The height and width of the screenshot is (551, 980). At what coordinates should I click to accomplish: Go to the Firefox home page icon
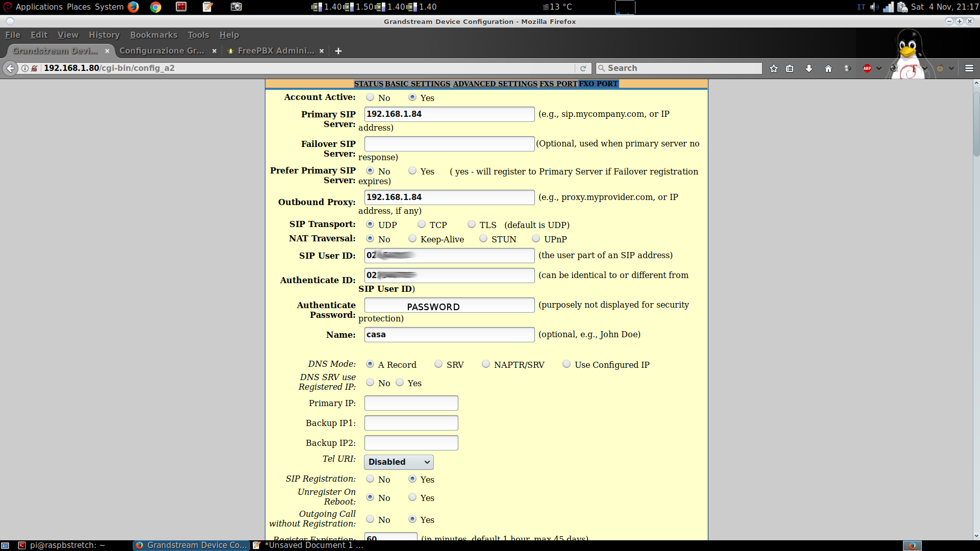pos(828,68)
